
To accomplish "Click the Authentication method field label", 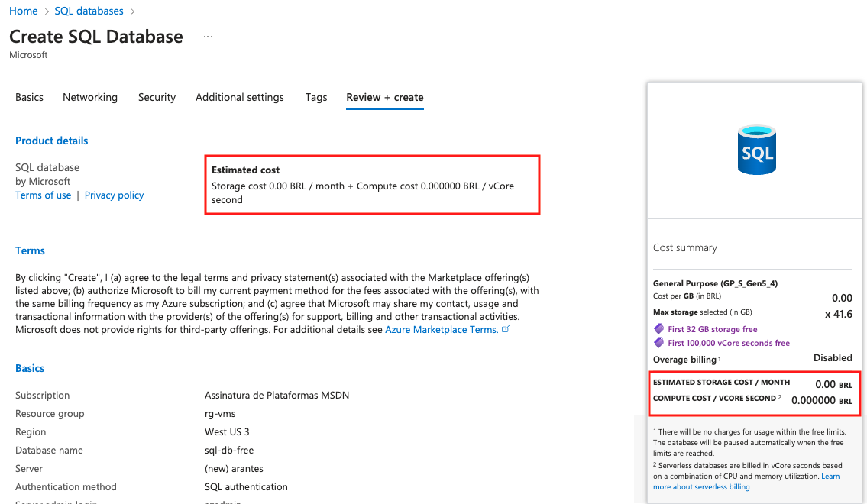I will point(66,487).
